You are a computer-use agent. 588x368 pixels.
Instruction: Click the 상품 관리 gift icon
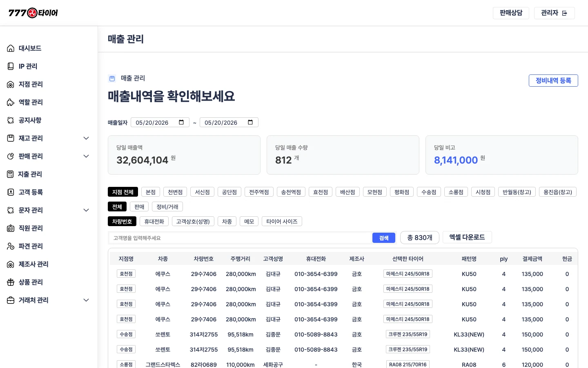11,282
